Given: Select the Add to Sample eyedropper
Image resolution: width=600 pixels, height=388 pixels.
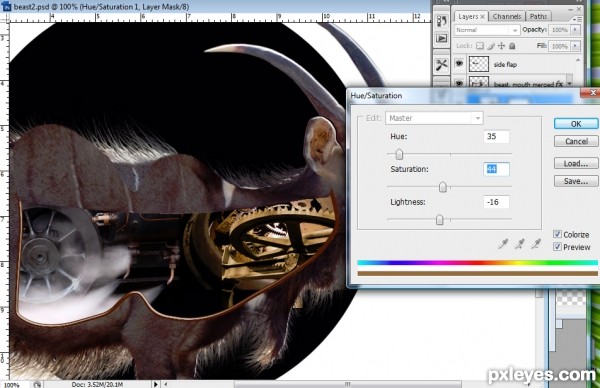Looking at the screenshot, I should 519,244.
